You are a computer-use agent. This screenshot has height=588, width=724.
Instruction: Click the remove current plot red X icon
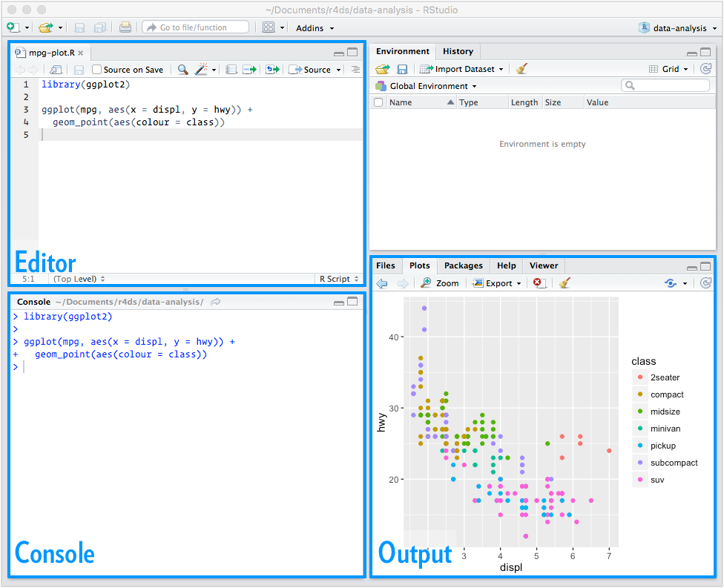point(539,283)
